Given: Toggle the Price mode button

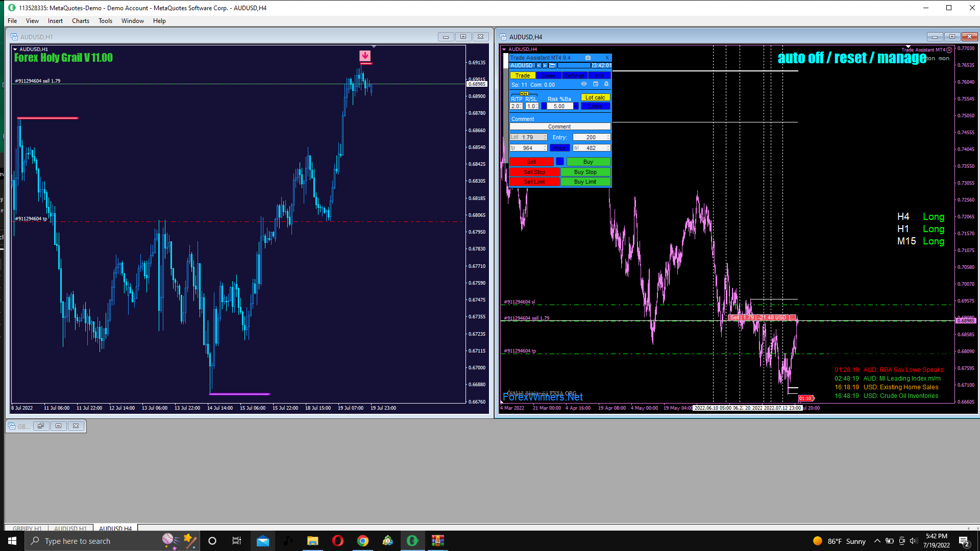Looking at the screenshot, I should [559, 148].
